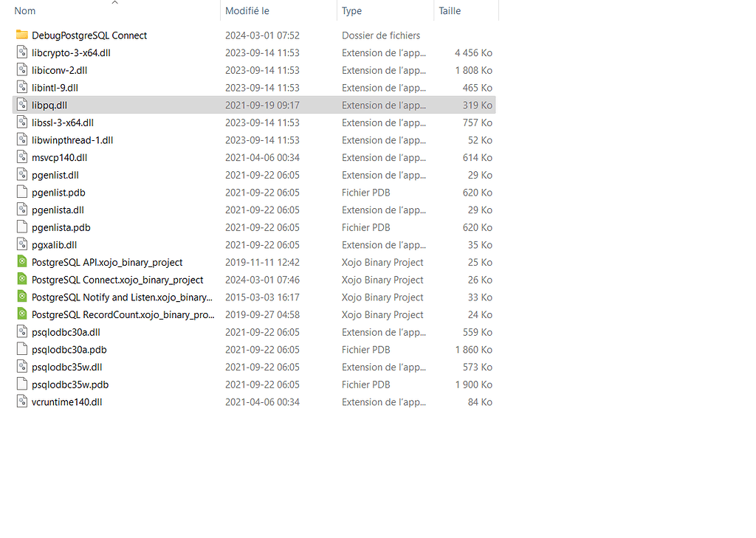This screenshot has height=538, width=756.
Task: Select the psqlodbc35w.dll file name
Action: [x=67, y=368]
